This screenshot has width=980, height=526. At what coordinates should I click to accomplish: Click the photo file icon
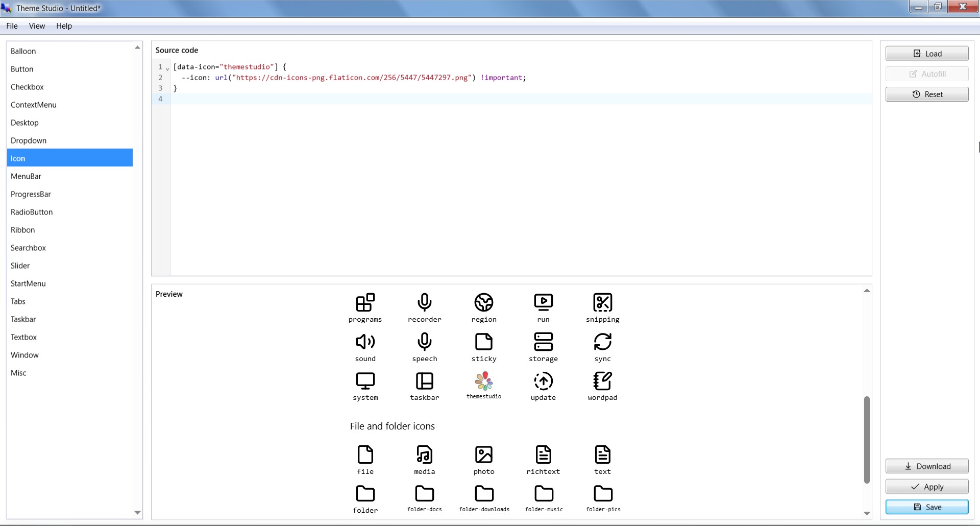483,454
